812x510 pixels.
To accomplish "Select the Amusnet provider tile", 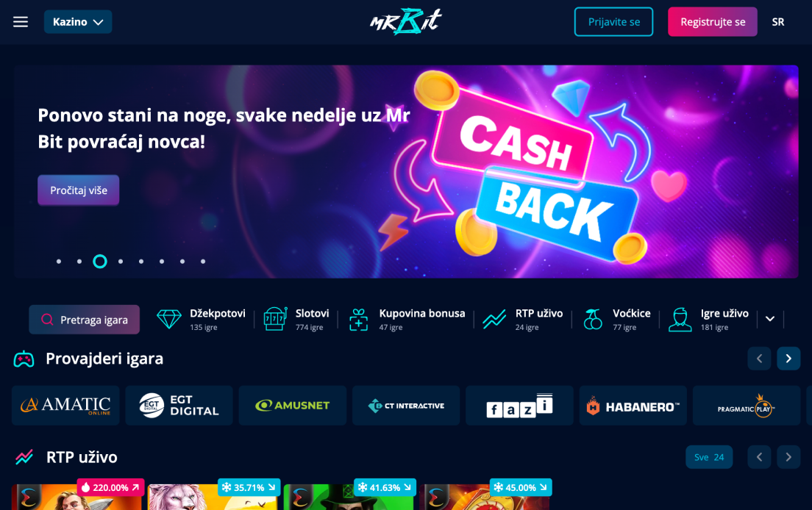I will 293,406.
